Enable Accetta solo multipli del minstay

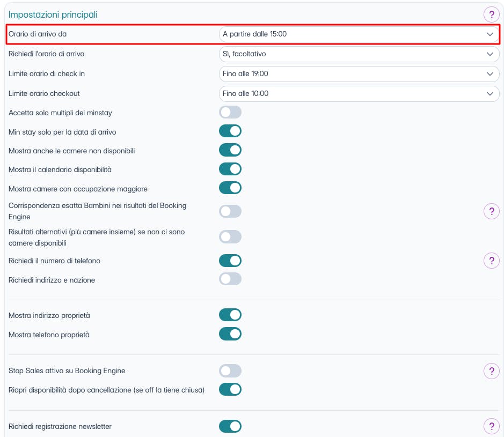point(230,112)
